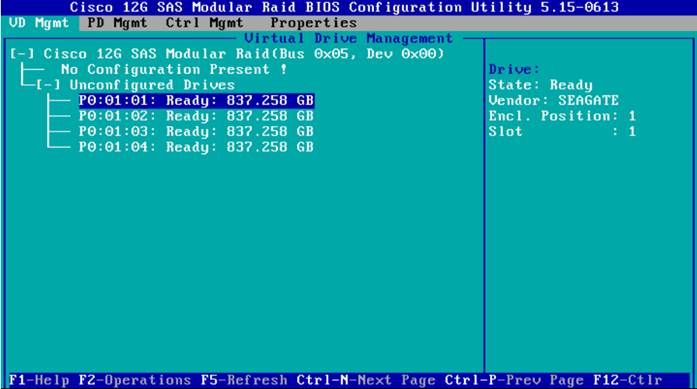Select drive P0:01:03 Ready 837.258 GB
The image size is (697, 389).
point(196,132)
